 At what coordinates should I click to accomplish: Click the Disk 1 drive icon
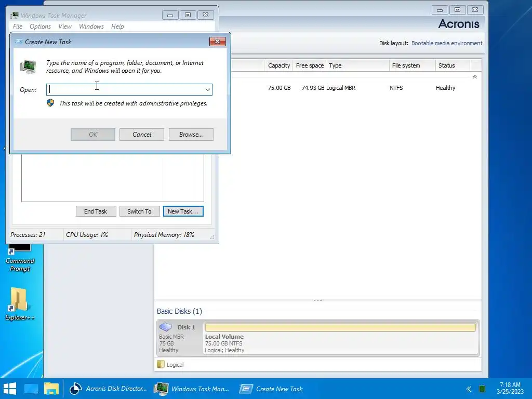tap(166, 327)
